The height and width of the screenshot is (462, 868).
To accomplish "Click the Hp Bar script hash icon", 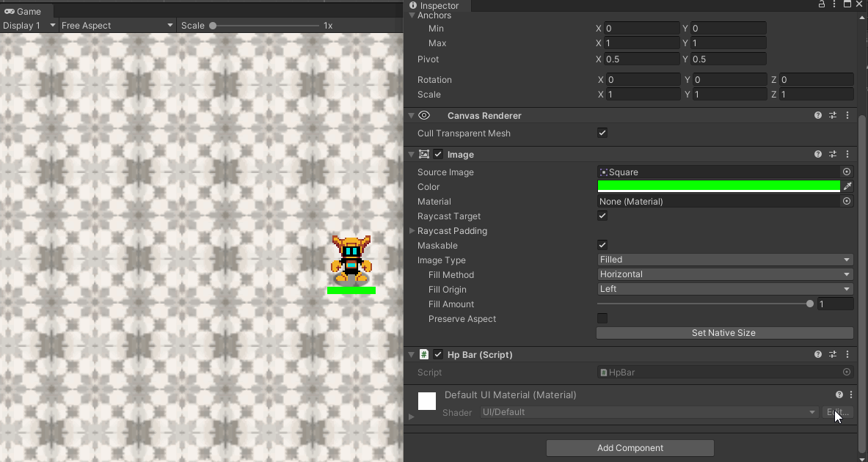I will pyautogui.click(x=424, y=355).
